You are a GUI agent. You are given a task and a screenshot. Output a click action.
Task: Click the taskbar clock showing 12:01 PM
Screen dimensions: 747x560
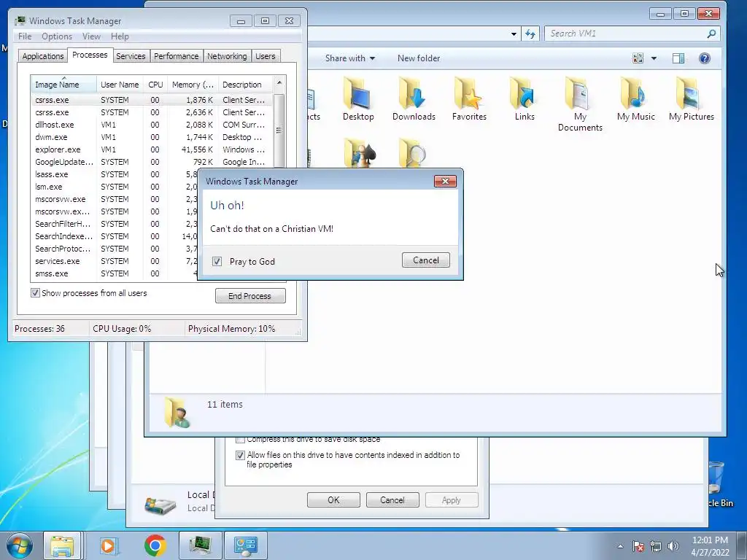710,545
